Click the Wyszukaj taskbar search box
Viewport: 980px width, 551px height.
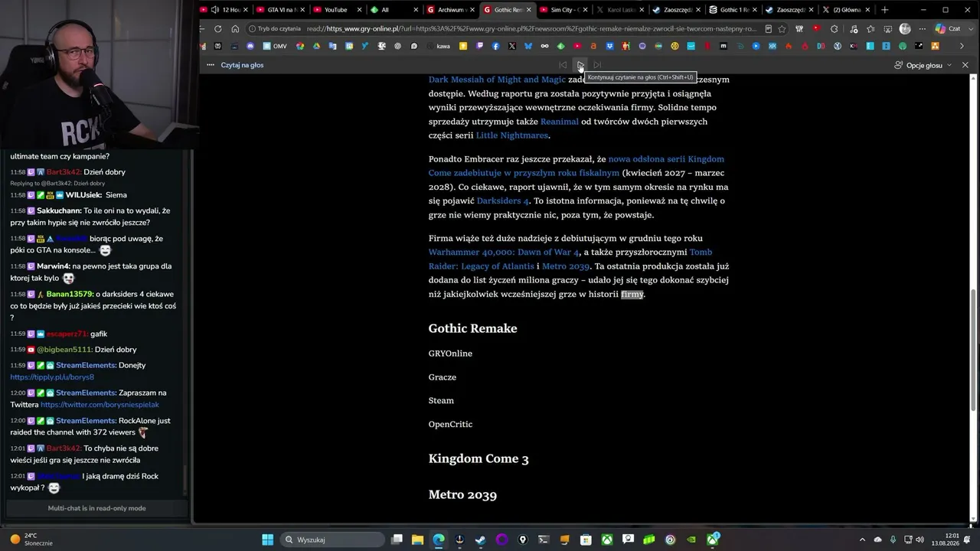click(x=332, y=540)
